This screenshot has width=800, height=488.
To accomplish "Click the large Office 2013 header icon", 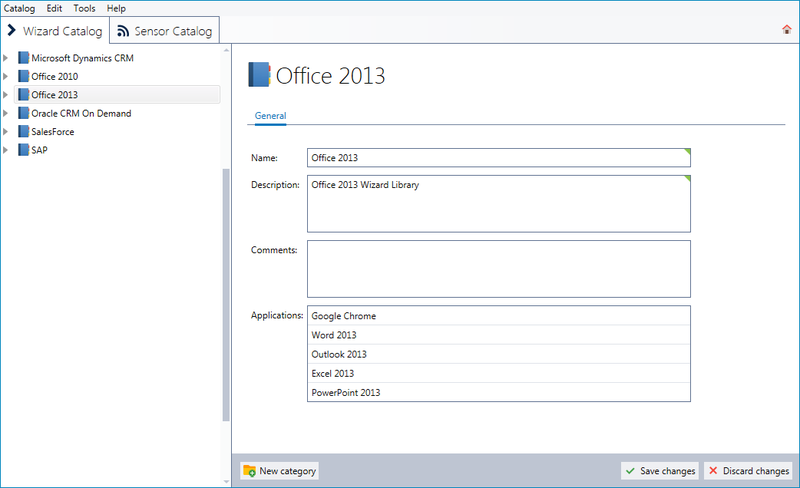I will (259, 76).
